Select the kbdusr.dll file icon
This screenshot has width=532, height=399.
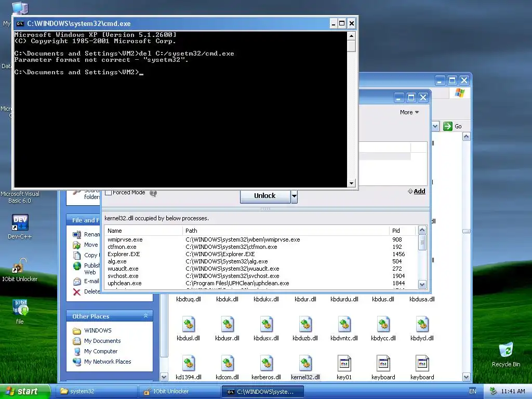(x=228, y=324)
